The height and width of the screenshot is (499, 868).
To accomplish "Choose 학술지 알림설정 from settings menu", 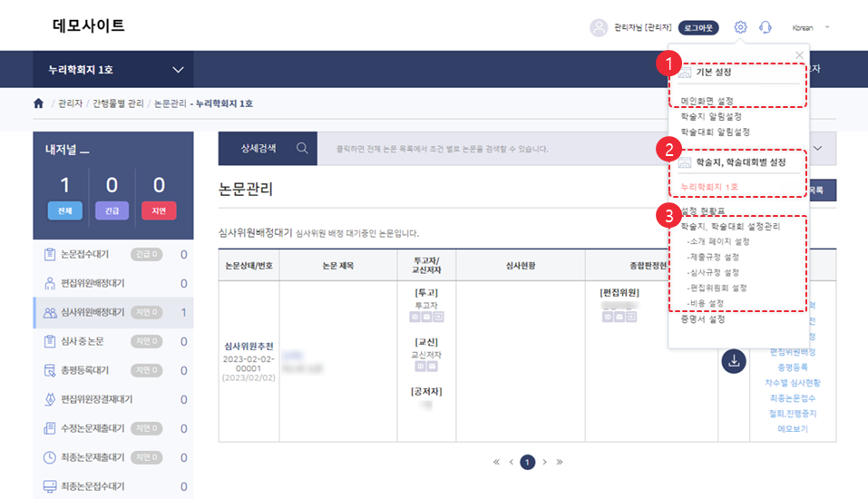I will point(711,116).
